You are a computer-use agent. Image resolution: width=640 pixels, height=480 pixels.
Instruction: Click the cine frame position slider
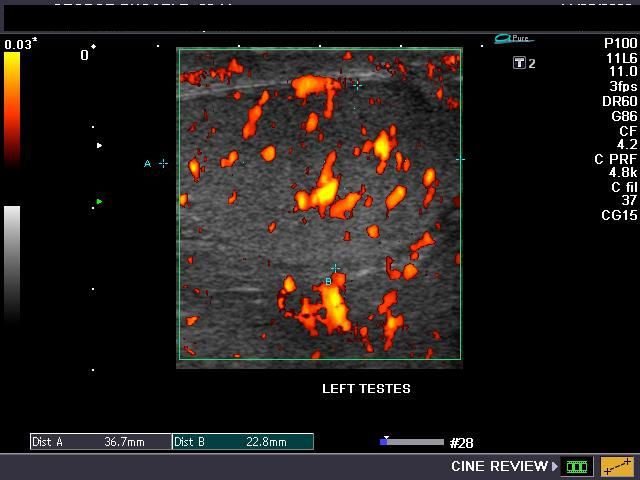coord(412,441)
